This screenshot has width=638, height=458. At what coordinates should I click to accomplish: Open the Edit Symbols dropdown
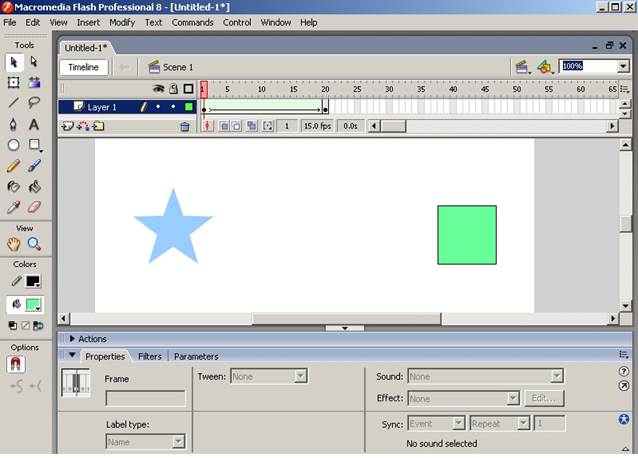(545, 67)
